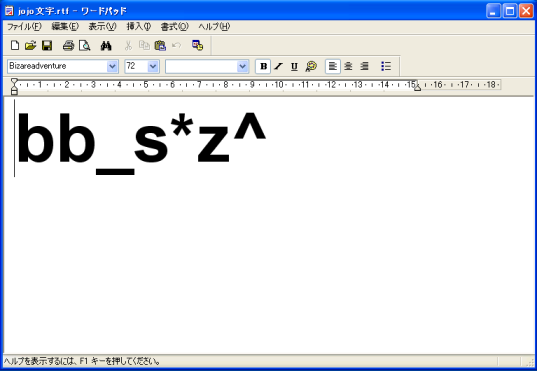537x371 pixels.
Task: Paste from the clipboard icon
Action: [x=160, y=45]
